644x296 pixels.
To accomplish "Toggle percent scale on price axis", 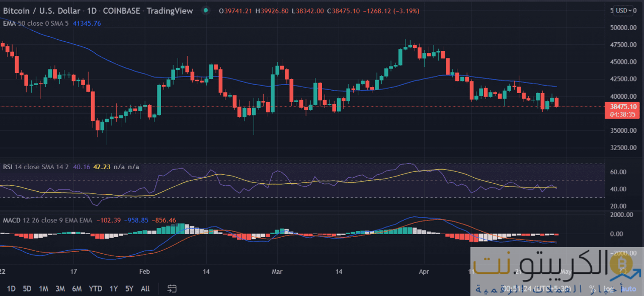I will coord(593,289).
